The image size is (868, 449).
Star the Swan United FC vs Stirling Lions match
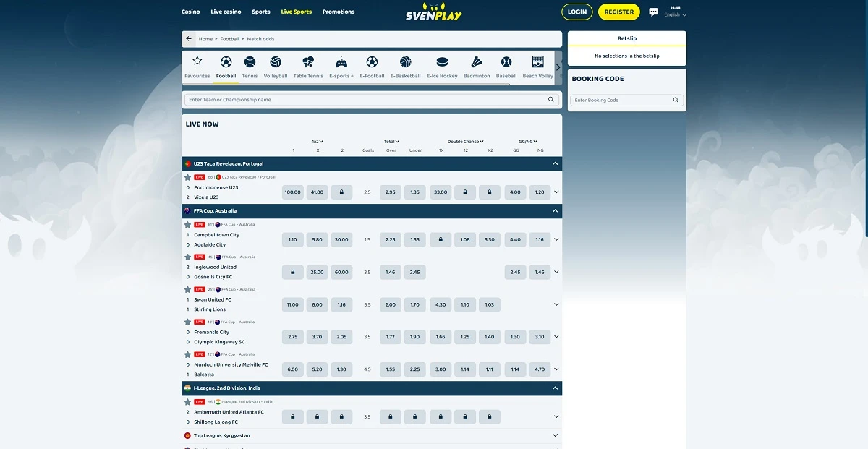click(188, 289)
